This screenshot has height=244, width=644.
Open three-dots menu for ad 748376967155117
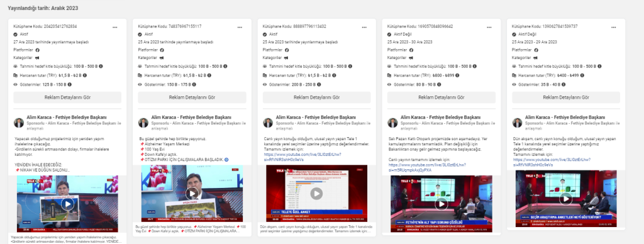click(x=240, y=27)
